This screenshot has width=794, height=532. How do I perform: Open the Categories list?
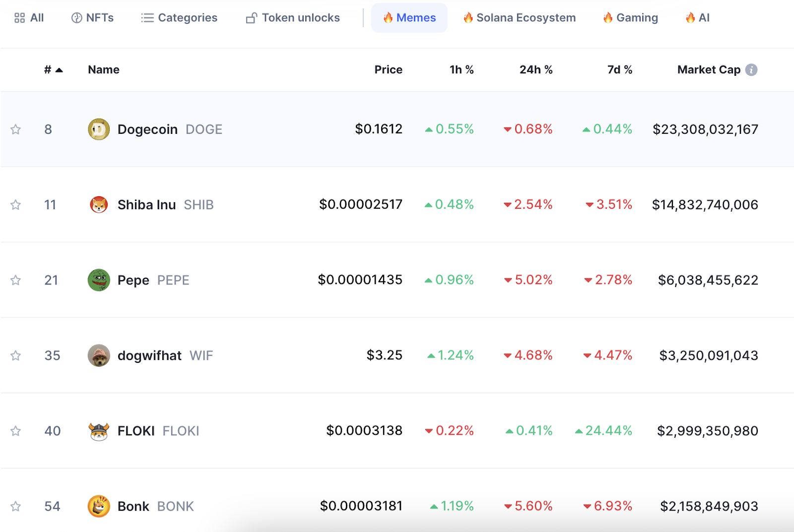179,18
